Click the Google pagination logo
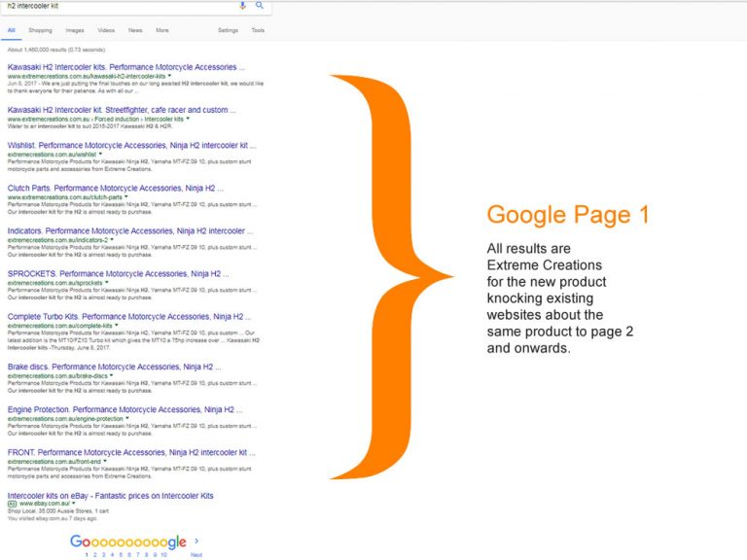The width and height of the screenshot is (747, 560). click(127, 542)
